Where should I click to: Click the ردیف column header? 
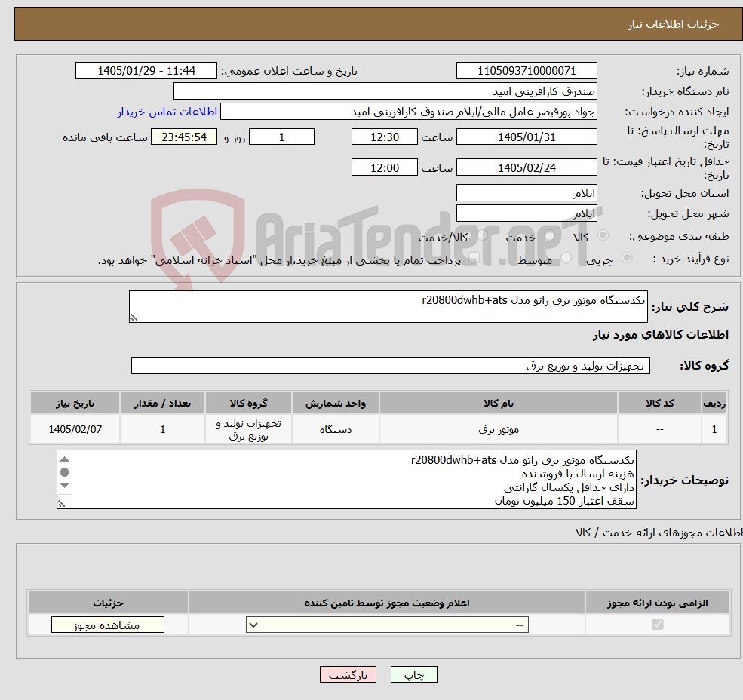point(714,403)
